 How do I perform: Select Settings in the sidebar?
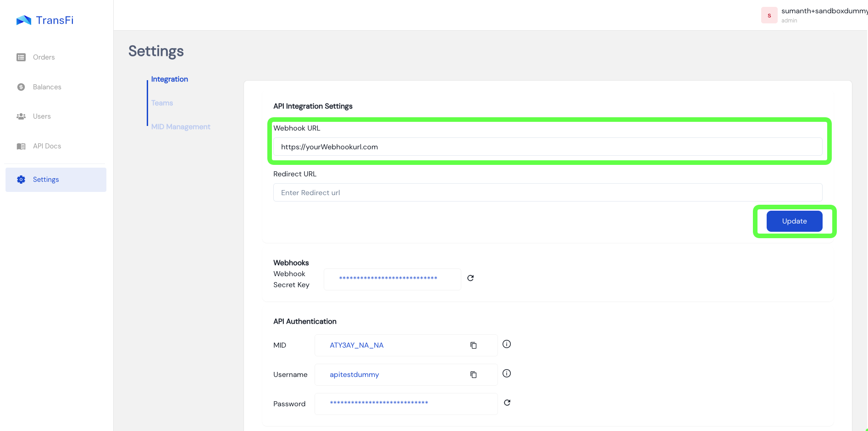(x=56, y=180)
